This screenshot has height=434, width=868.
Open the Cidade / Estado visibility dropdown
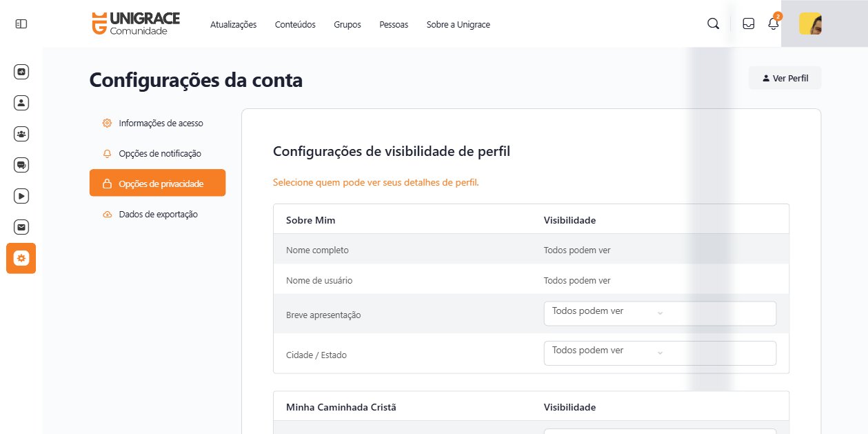pos(659,353)
